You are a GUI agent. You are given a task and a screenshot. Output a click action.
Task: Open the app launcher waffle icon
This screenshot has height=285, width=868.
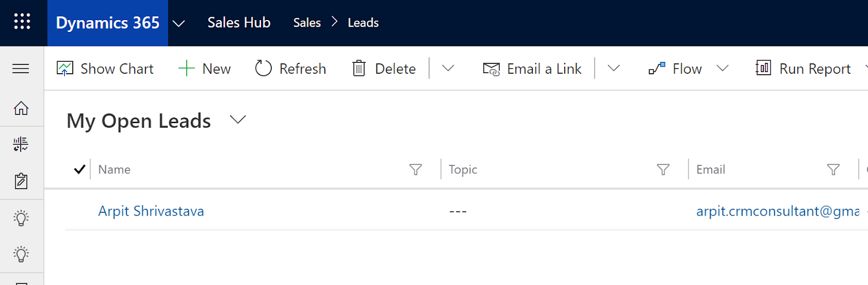22,22
